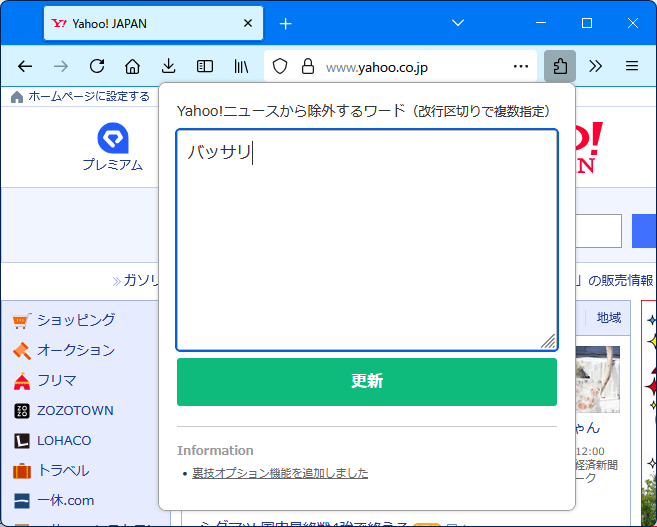Click the travel suitcase icon
This screenshot has height=527, width=657.
pos(22,471)
